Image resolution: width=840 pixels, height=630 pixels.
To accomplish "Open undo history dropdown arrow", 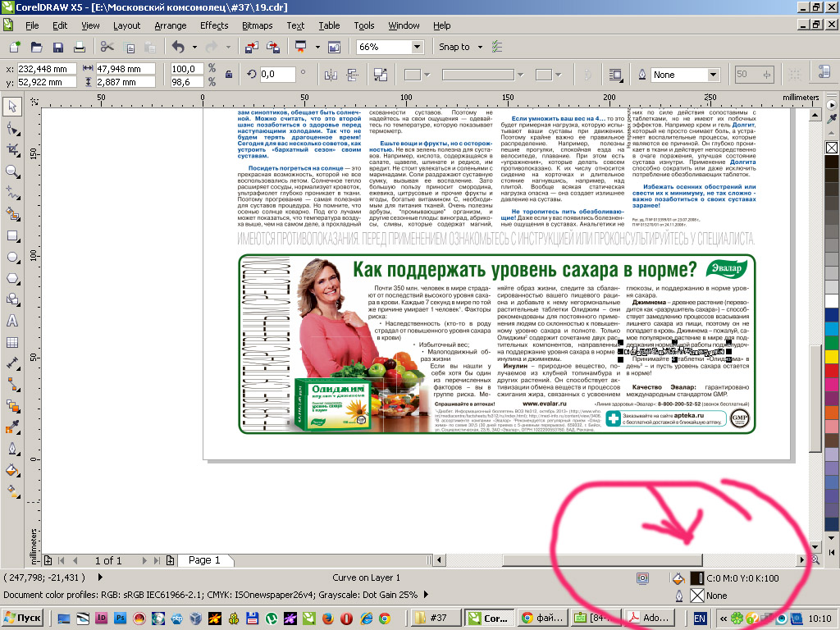I will (194, 47).
